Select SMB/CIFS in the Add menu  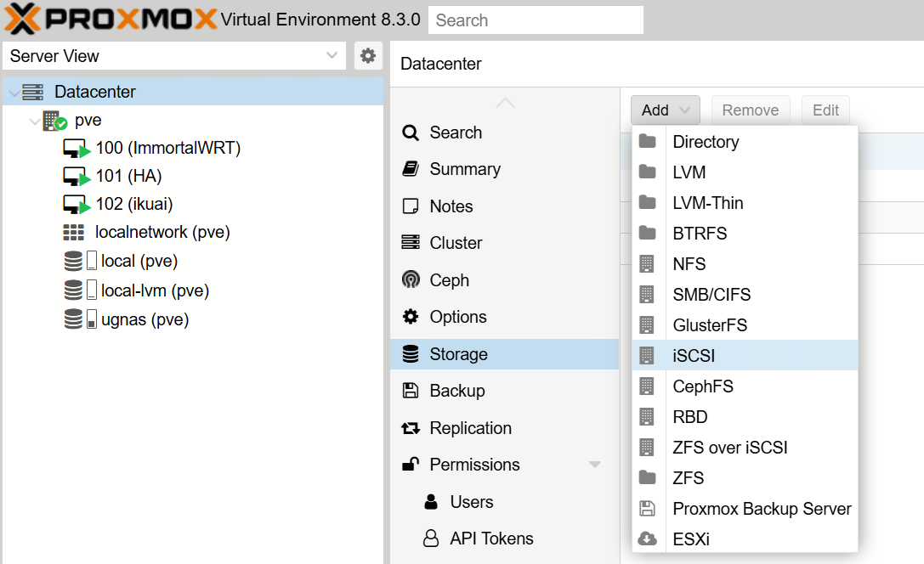point(711,295)
